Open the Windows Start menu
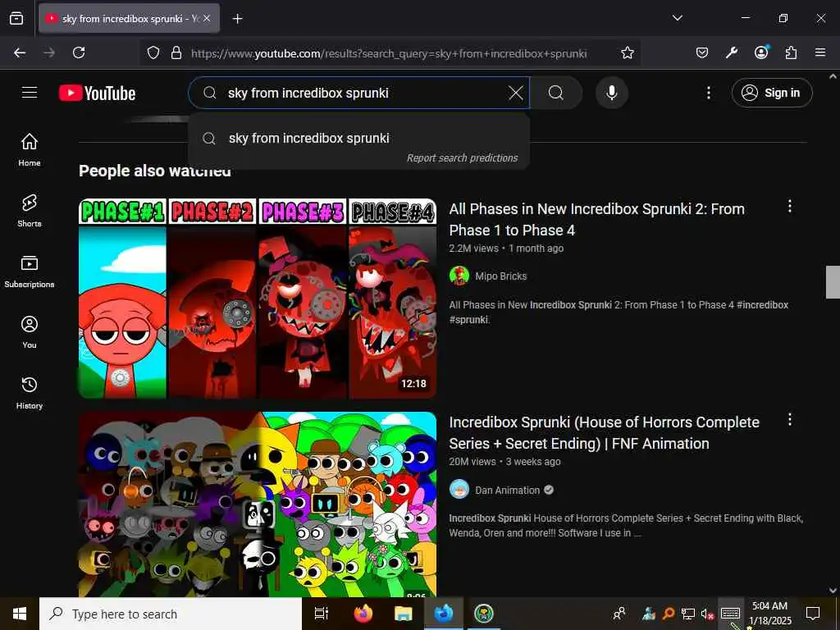The image size is (840, 630). pos(20,614)
